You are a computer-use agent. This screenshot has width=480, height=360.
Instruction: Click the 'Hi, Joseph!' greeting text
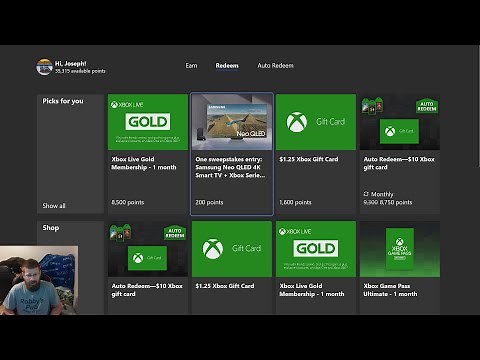pyautogui.click(x=71, y=63)
